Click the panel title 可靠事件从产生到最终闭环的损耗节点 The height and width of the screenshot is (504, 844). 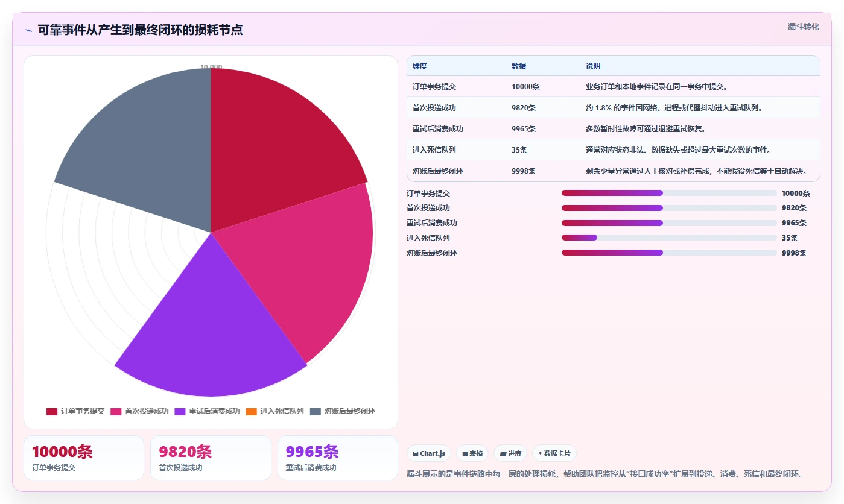coord(141,30)
